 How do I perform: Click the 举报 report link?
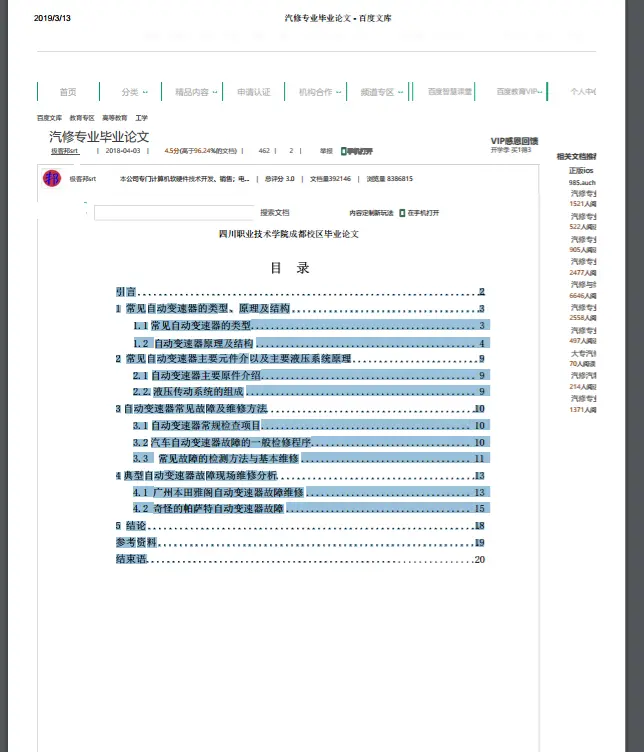[x=326, y=151]
